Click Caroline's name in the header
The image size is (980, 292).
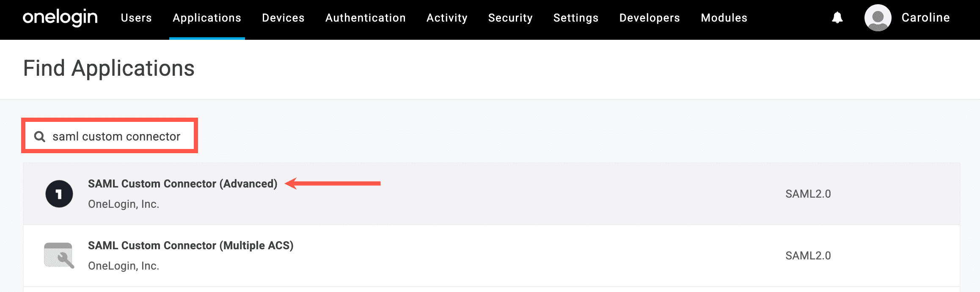[x=925, y=18]
